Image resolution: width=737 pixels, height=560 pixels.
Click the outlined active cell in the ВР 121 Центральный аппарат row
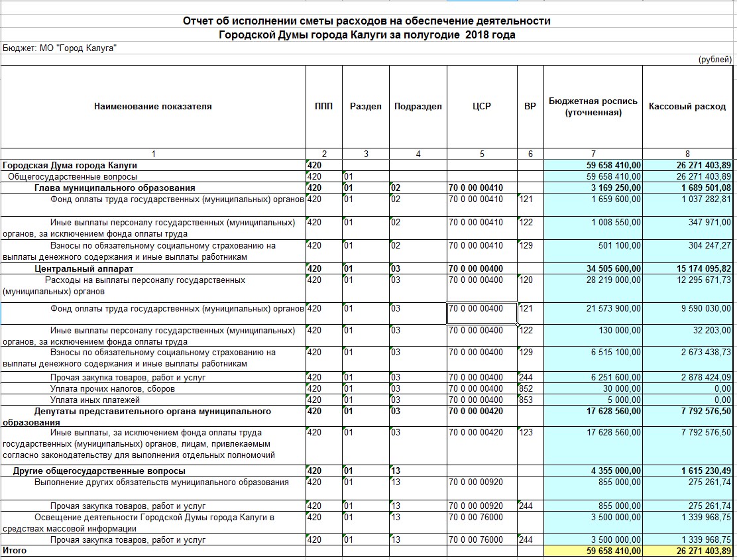pyautogui.click(x=482, y=313)
